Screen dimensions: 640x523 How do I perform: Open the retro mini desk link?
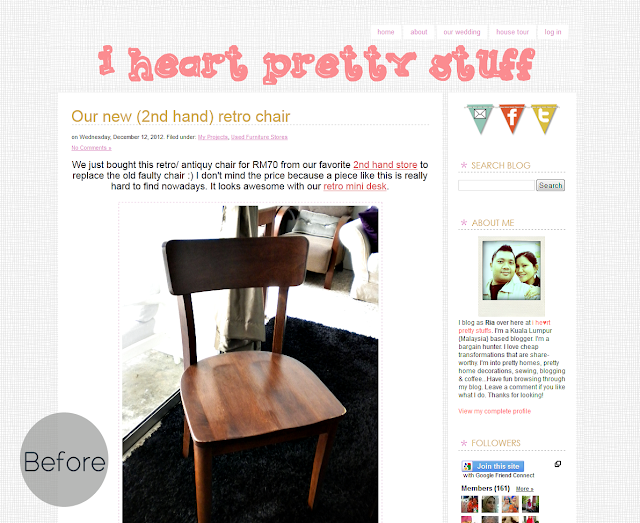pyautogui.click(x=355, y=187)
